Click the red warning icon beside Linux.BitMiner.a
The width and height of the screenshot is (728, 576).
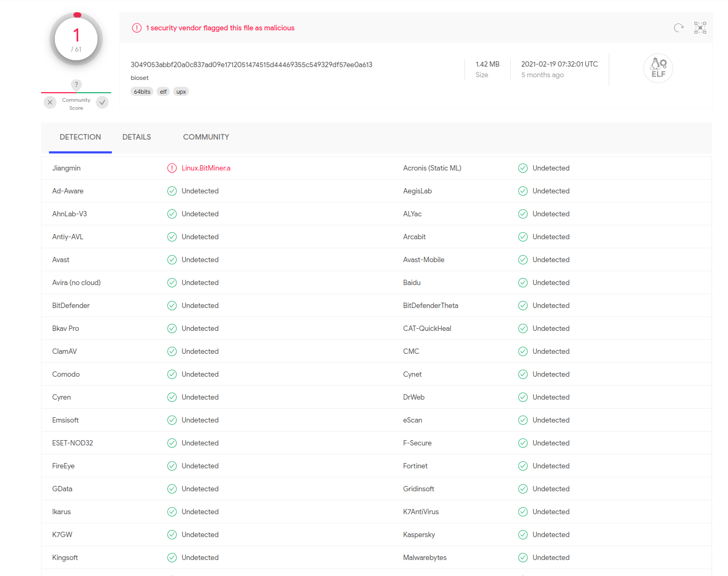coord(172,168)
